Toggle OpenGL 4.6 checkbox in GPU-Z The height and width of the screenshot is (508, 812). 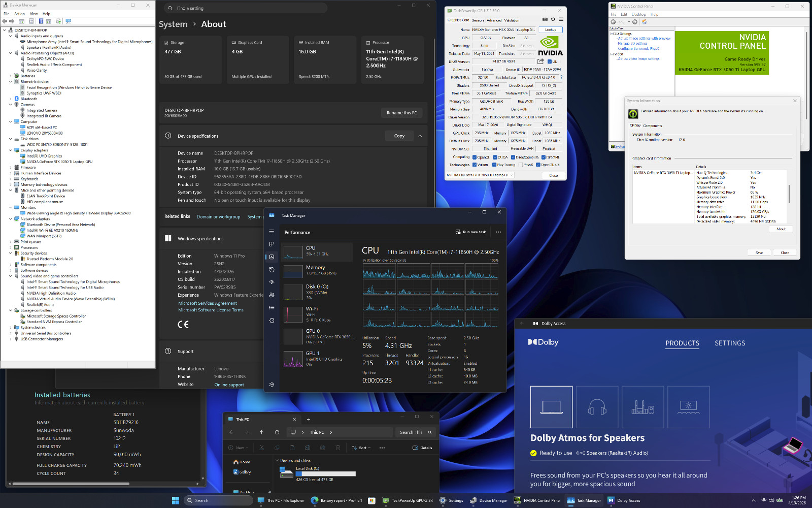point(538,165)
